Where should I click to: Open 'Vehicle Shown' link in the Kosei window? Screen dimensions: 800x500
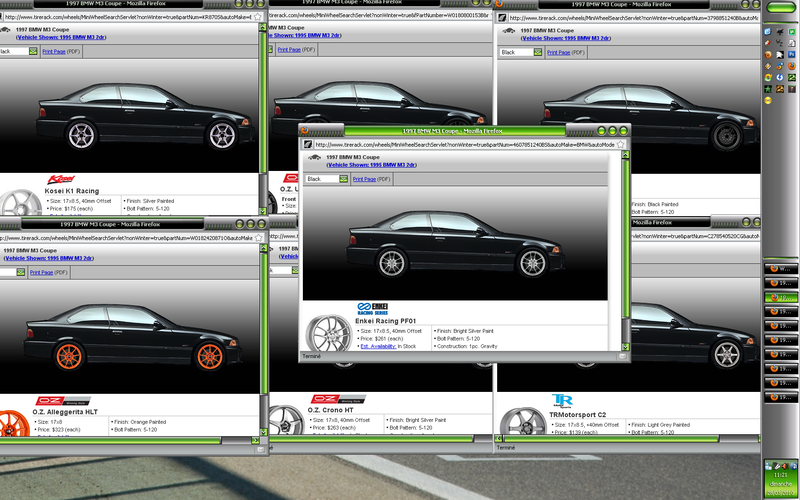[x=61, y=37]
